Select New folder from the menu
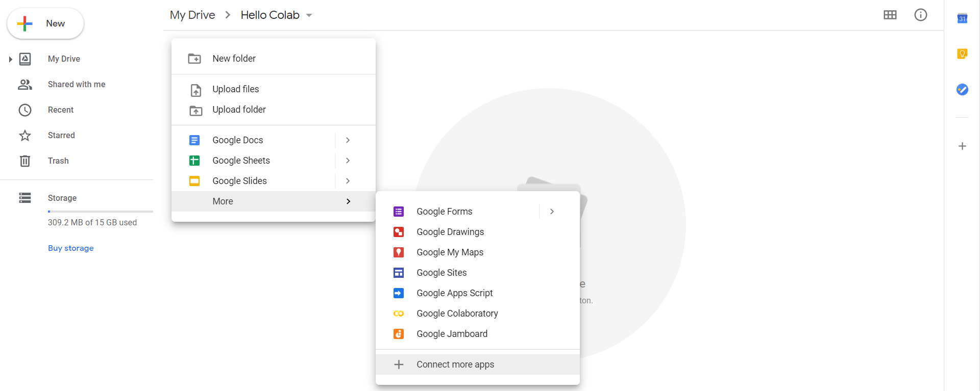This screenshot has width=980, height=391. (274, 59)
